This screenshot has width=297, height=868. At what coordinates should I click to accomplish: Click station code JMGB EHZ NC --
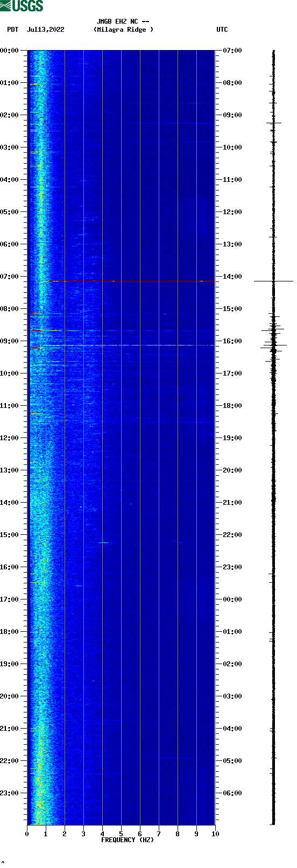[x=123, y=22]
